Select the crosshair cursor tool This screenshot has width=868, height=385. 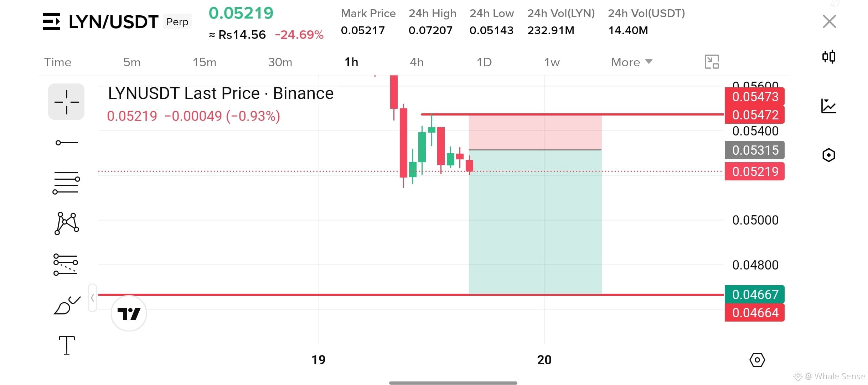pyautogui.click(x=66, y=102)
